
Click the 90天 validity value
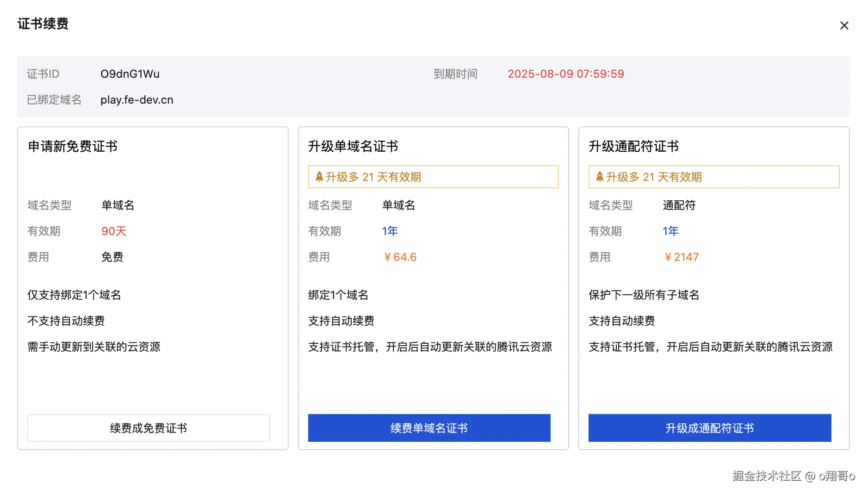(x=114, y=231)
